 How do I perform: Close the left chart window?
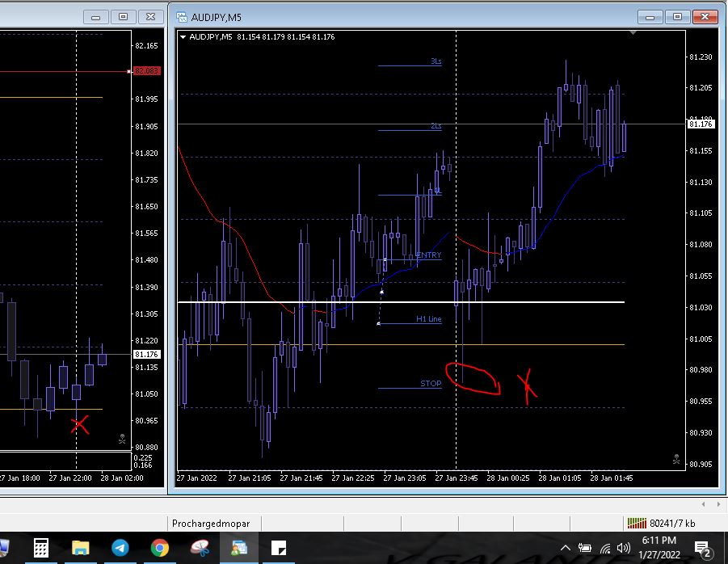tap(150, 17)
